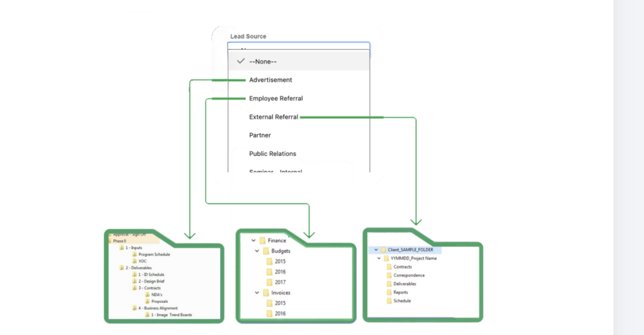Click the Budgets folder icon
Viewport: 644px width, 335px height.
(266, 251)
